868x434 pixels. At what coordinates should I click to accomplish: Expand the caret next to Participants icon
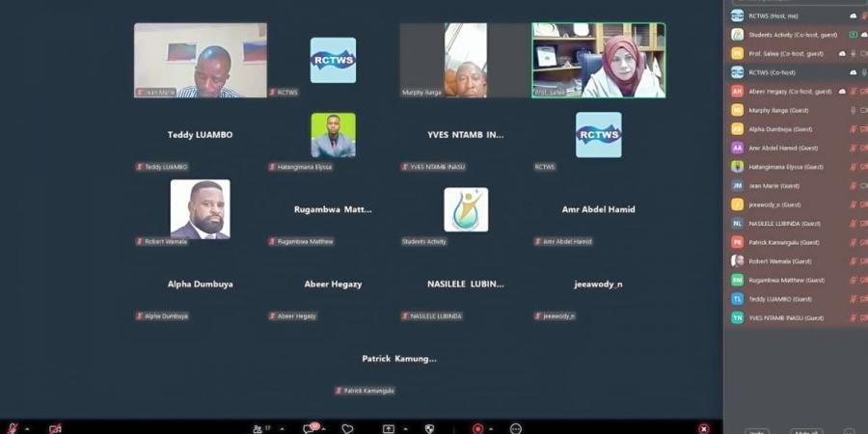point(282,429)
